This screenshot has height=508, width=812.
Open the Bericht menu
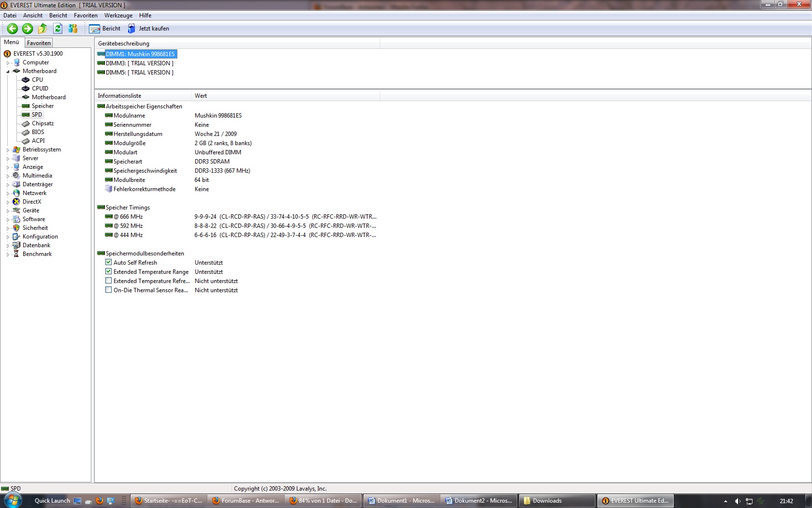pos(58,15)
